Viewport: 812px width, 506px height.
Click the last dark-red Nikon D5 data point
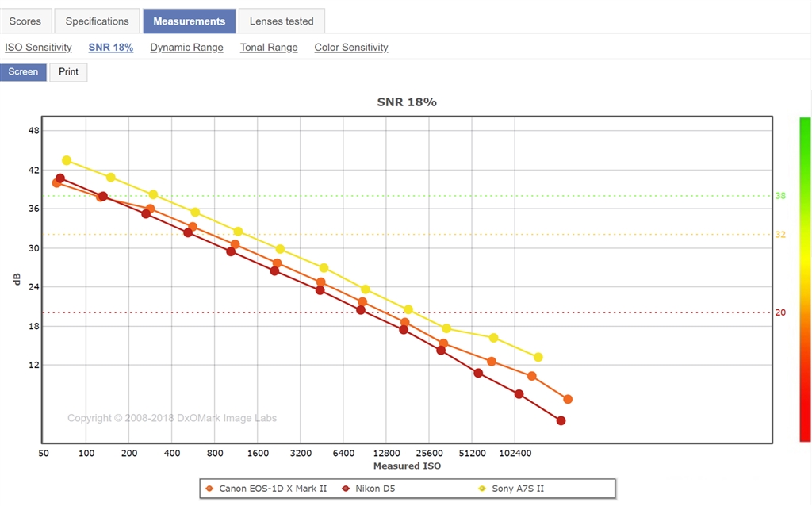561,420
